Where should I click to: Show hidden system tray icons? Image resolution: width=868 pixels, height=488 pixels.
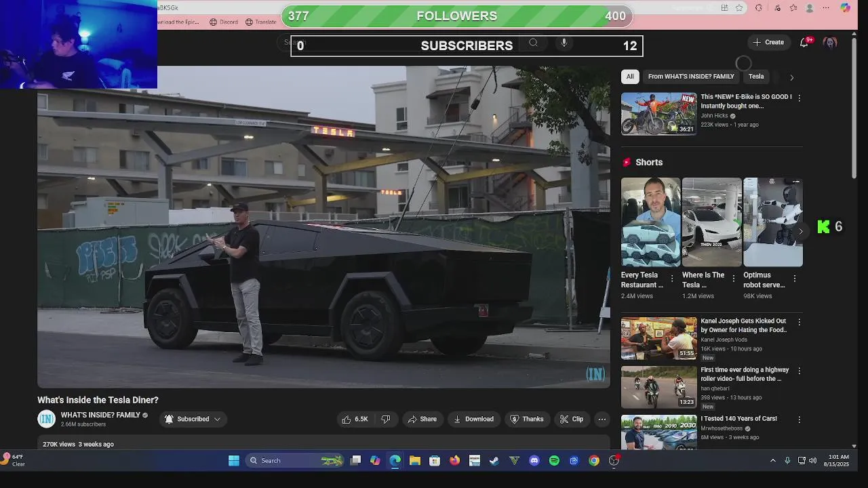pyautogui.click(x=772, y=461)
